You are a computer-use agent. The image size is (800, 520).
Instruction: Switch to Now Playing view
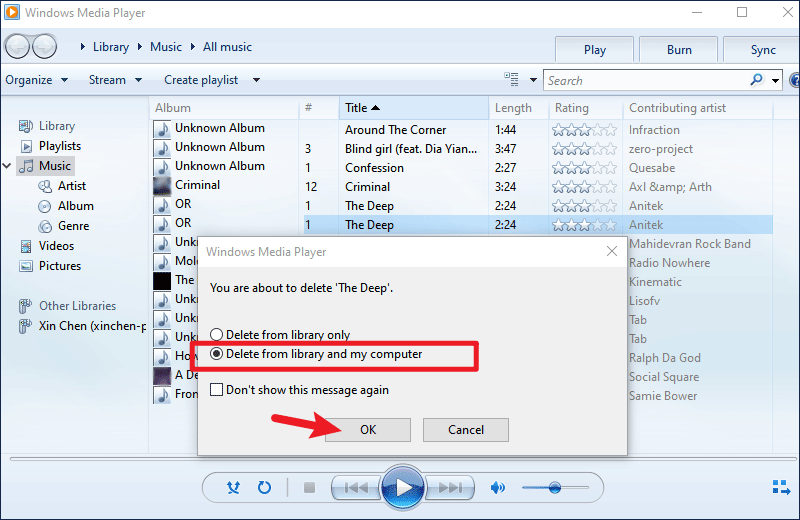781,487
